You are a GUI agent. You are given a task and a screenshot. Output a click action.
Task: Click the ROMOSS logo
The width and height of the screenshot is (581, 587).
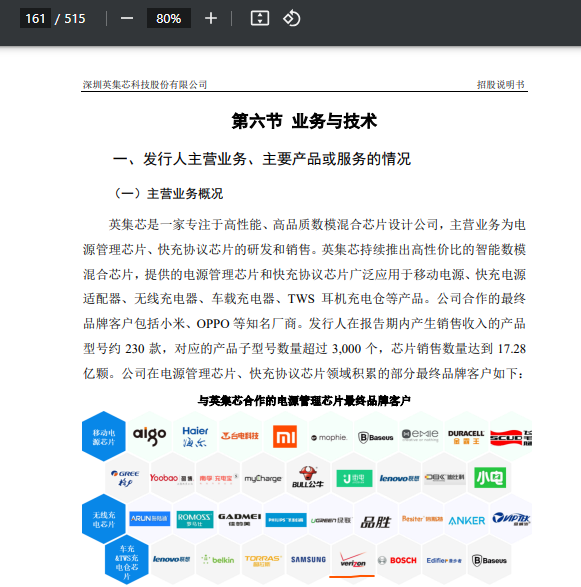(x=195, y=519)
